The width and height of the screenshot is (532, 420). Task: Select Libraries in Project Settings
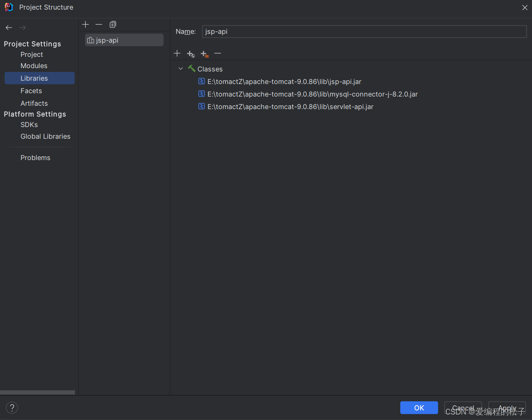tap(40, 78)
